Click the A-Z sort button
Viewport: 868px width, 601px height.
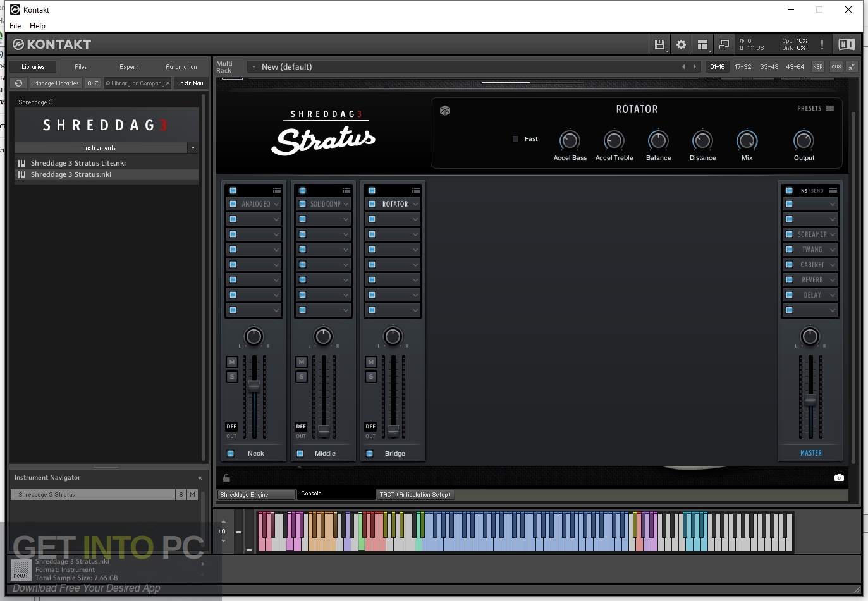coord(93,83)
